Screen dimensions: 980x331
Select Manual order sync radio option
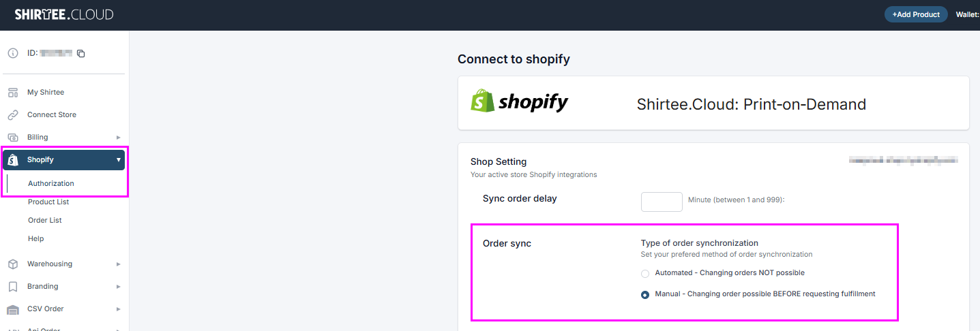(645, 295)
